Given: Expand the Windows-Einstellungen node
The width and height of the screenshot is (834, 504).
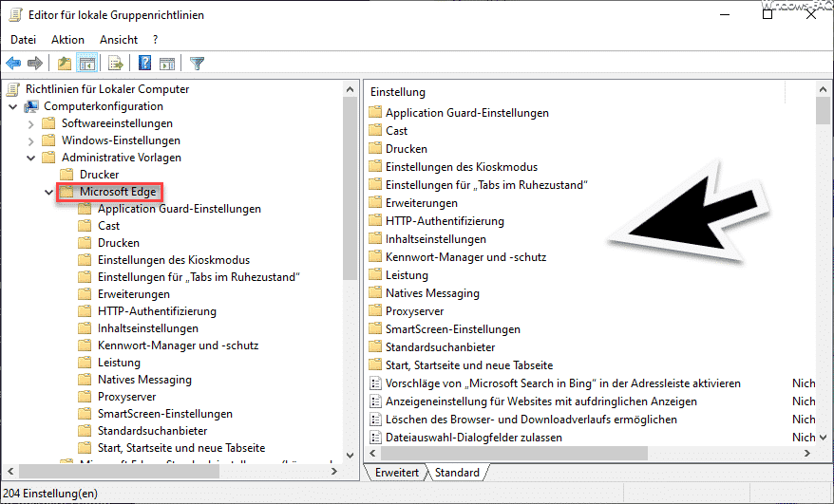Looking at the screenshot, I should point(30,140).
